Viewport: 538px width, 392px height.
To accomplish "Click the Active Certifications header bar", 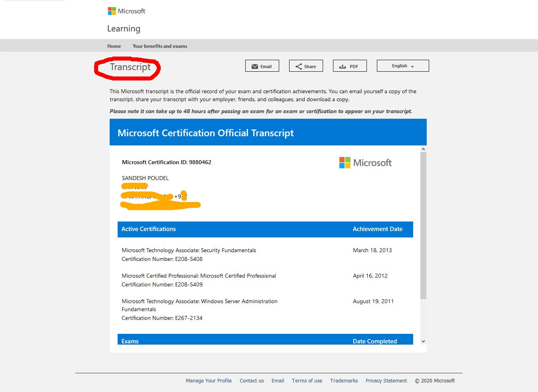I will (x=265, y=229).
